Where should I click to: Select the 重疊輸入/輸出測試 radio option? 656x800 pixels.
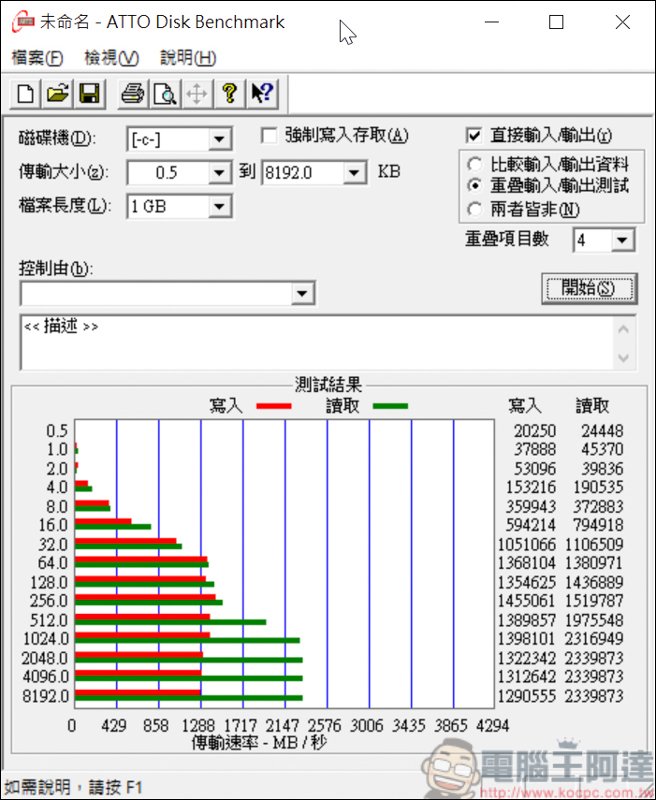(474, 185)
